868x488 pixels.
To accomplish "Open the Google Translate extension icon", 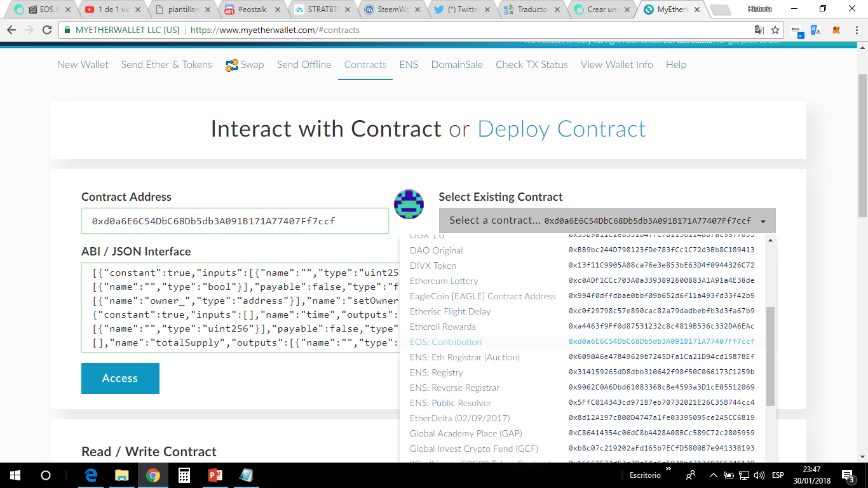I will click(x=816, y=30).
